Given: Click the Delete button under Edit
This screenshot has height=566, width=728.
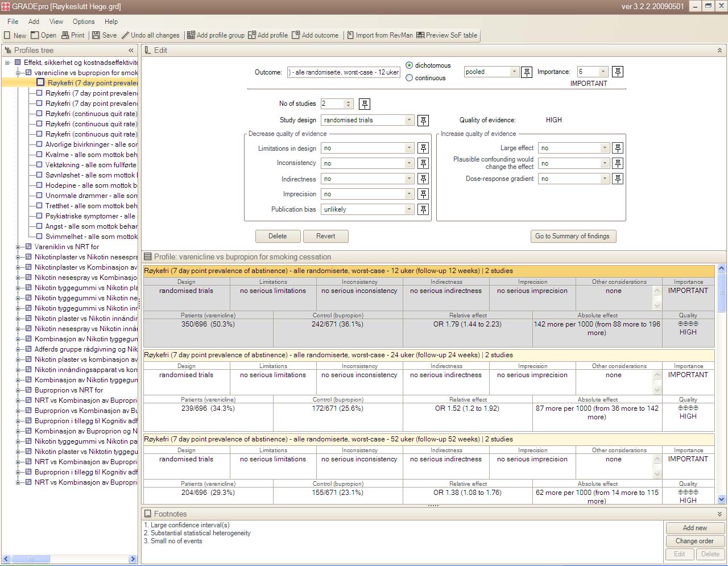Looking at the screenshot, I should [278, 236].
